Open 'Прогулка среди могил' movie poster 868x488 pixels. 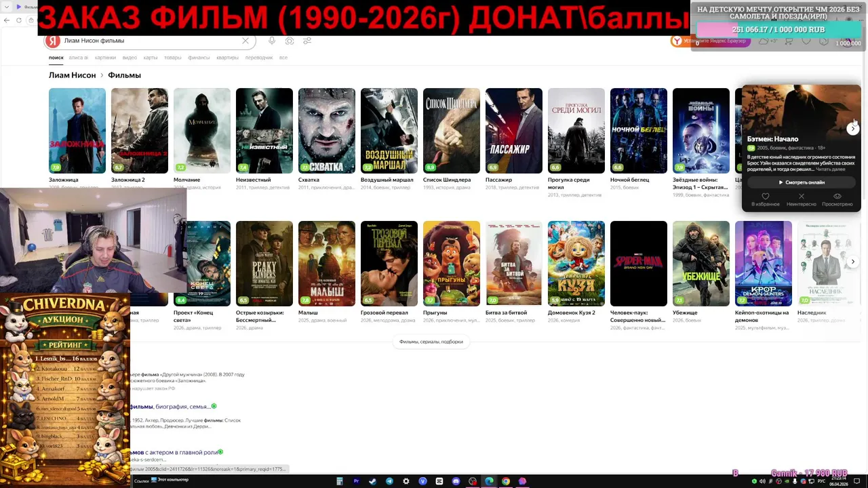576,131
